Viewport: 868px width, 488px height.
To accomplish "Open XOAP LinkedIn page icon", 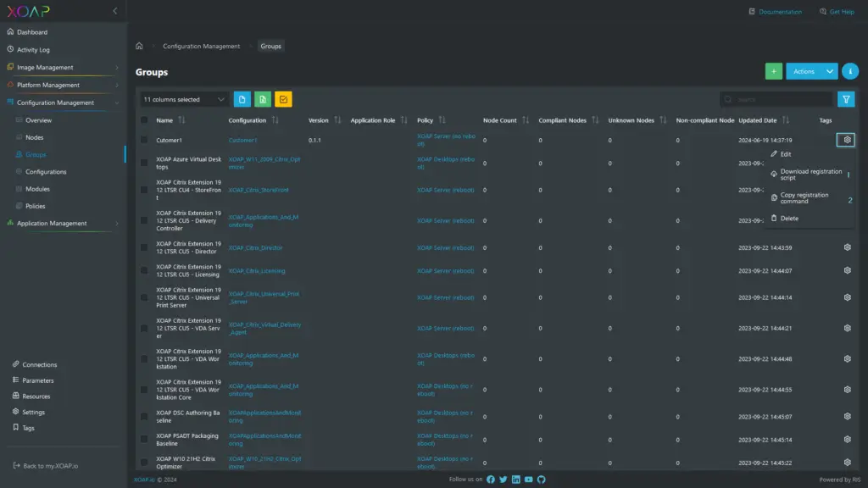I will (x=516, y=480).
